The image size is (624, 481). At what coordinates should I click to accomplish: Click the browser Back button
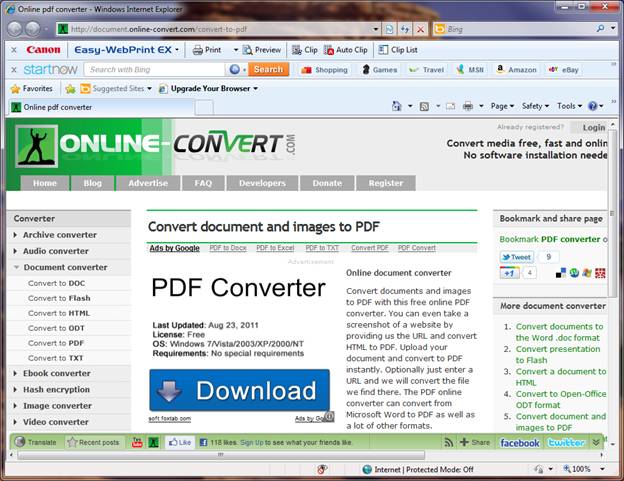pyautogui.click(x=15, y=29)
